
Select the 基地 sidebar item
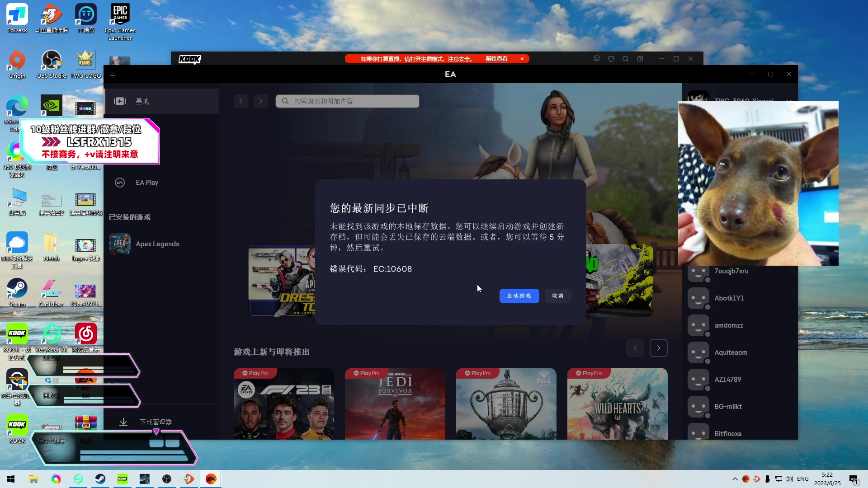[162, 101]
